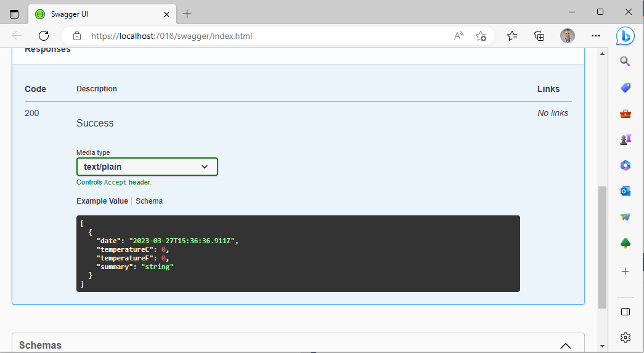This screenshot has height=353, width=644.
Task: Open the Shopping tag sidebar icon
Action: pyautogui.click(x=625, y=87)
